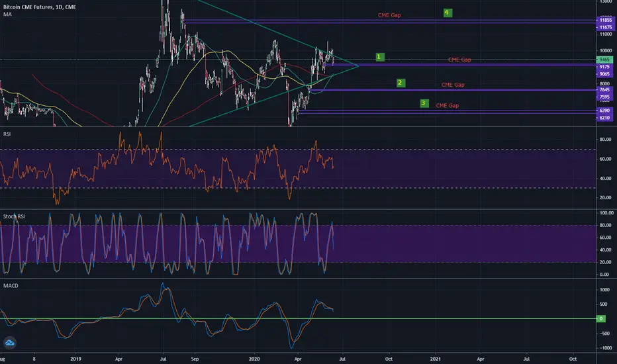Click 20.00 on the RSI axis
Screen dimensions: 617x364
pyautogui.click(x=605, y=197)
